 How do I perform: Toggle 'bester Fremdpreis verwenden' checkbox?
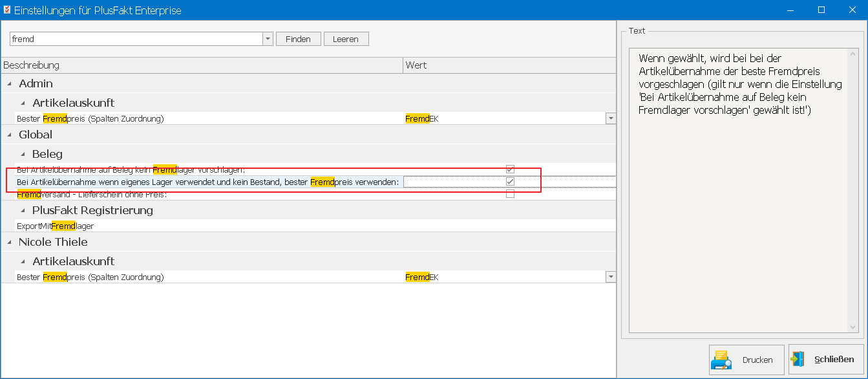pyautogui.click(x=510, y=182)
